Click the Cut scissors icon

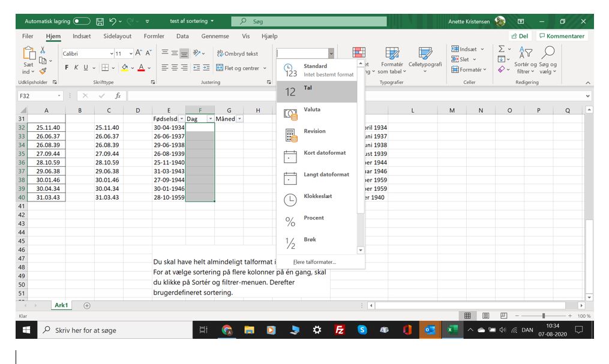[x=43, y=50]
